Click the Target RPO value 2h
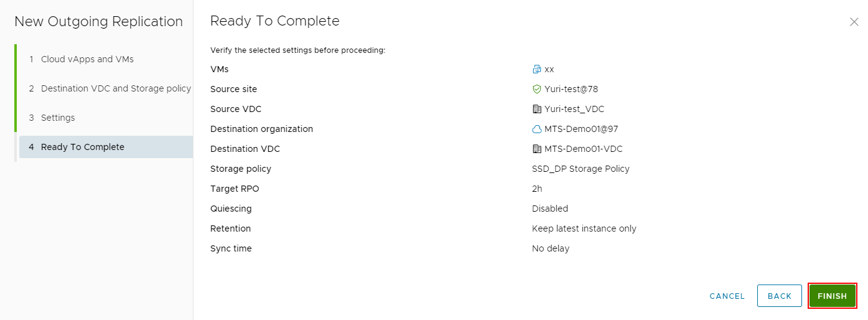This screenshot has width=868, height=320. [537, 189]
